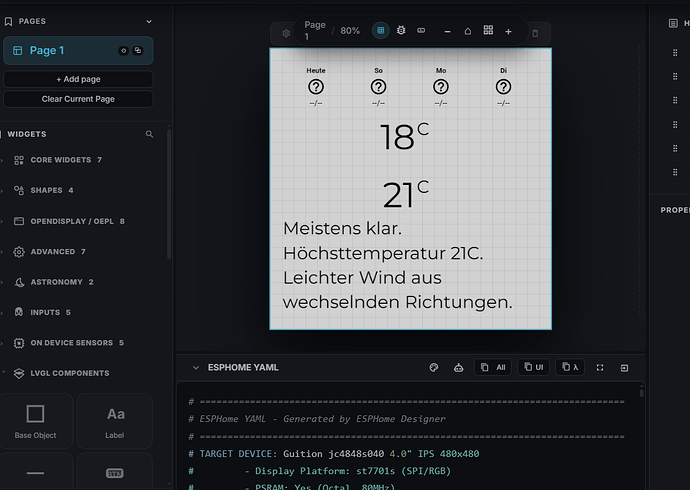Expand YAML panel to fullscreen

(600, 368)
